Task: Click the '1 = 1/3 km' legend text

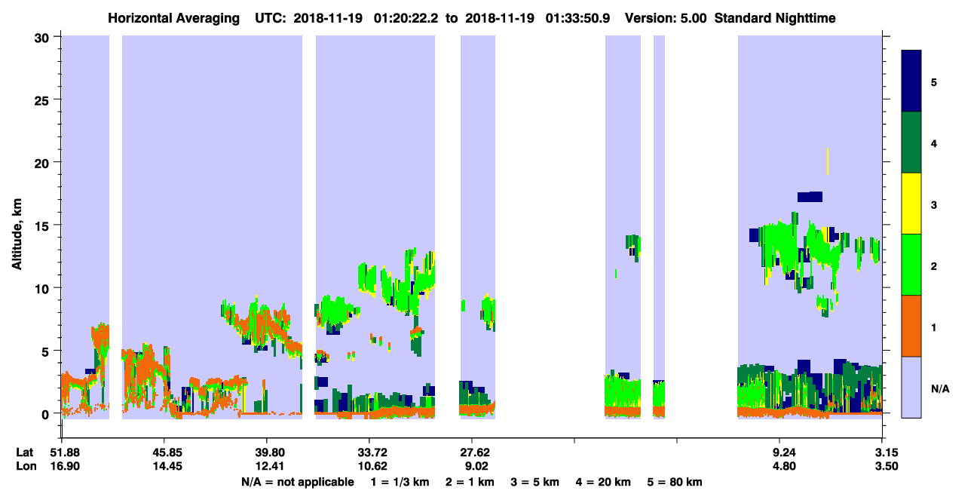Action: point(400,482)
